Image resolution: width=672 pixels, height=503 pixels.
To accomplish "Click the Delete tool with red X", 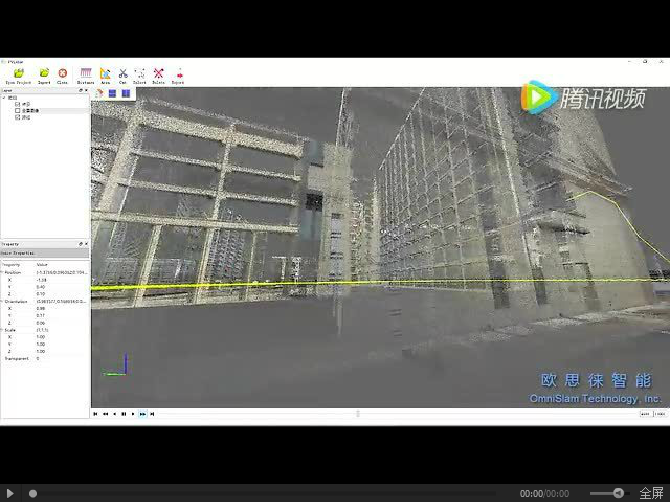I will click(158, 74).
